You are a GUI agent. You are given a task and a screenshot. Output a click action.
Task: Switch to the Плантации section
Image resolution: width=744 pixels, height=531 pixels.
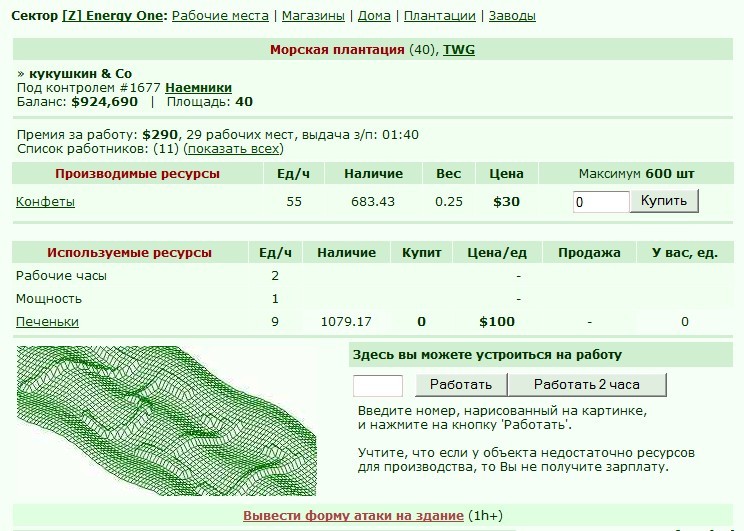[x=439, y=16]
